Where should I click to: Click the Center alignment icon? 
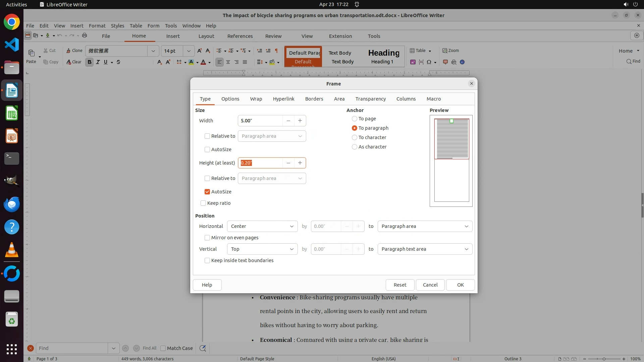coord(228,62)
